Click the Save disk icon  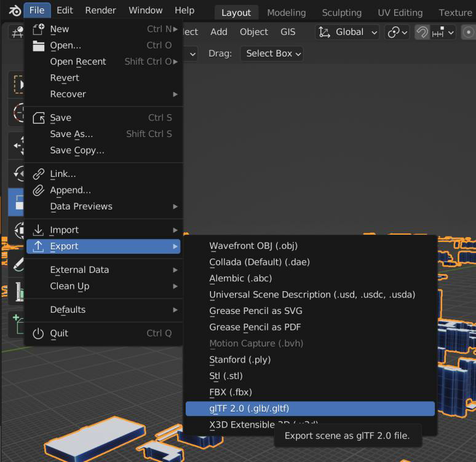tap(39, 118)
